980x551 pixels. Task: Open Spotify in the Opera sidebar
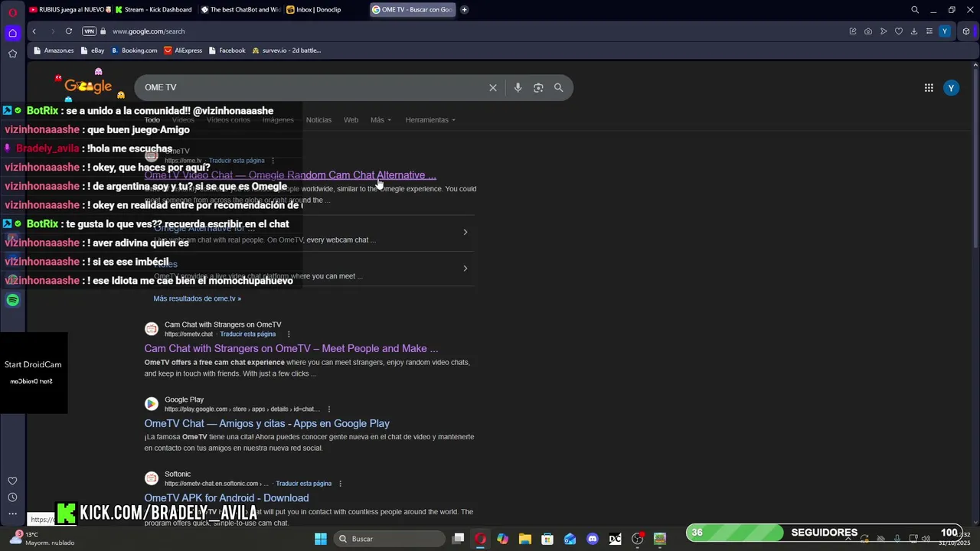click(12, 300)
